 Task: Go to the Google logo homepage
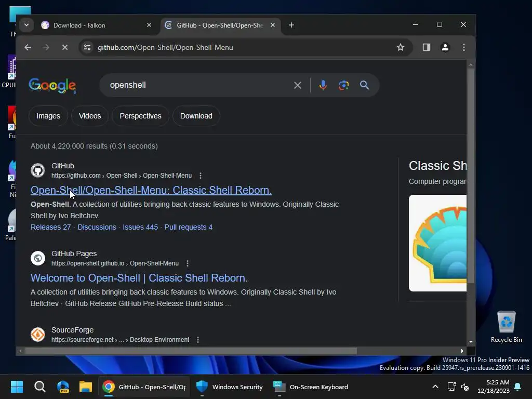pos(52,86)
